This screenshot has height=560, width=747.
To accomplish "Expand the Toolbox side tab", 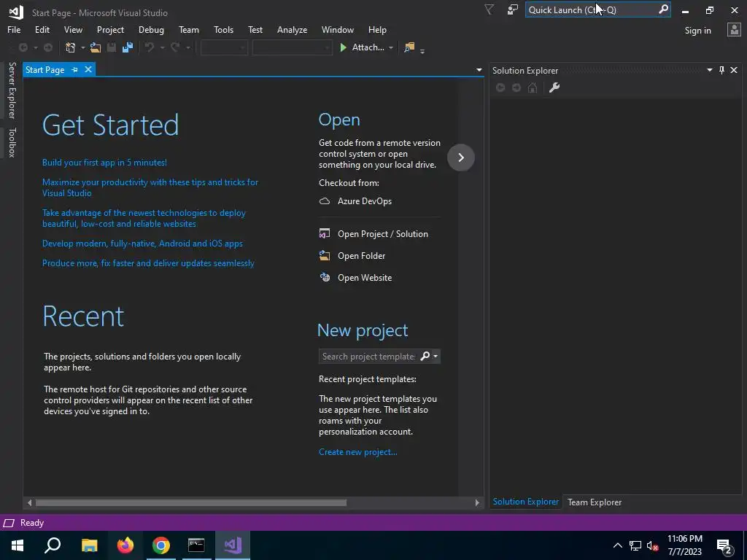I will click(12, 142).
